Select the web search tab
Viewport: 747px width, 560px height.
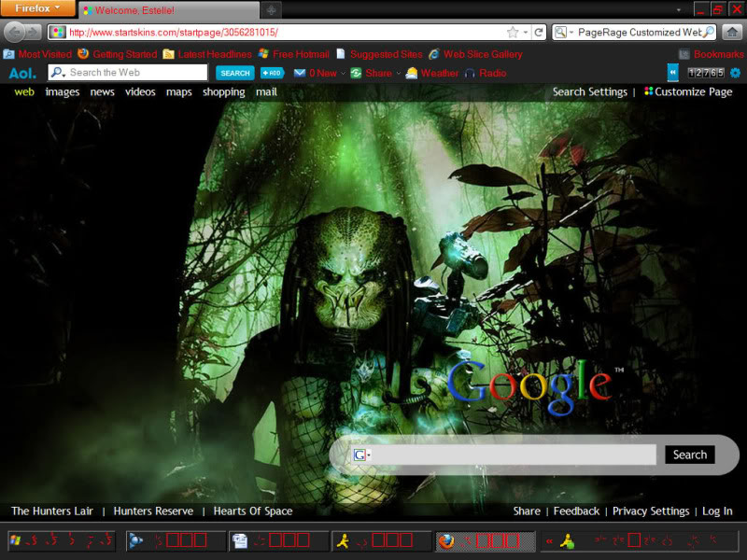coord(24,91)
